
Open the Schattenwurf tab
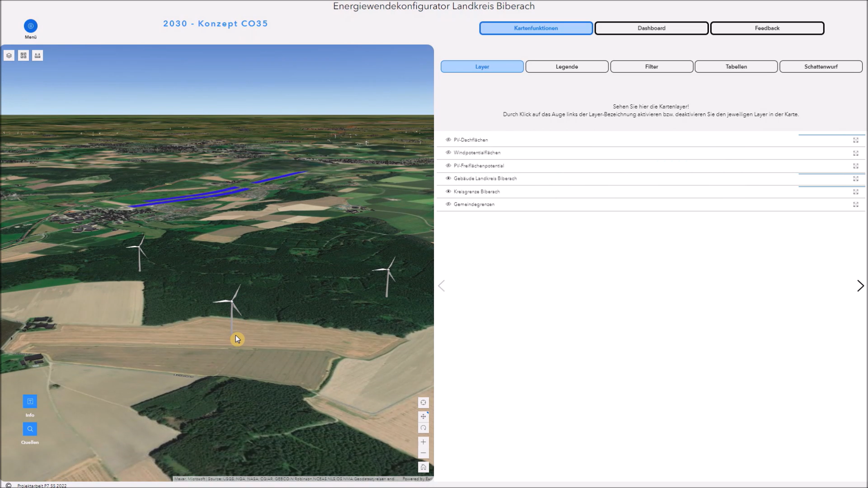pyautogui.click(x=821, y=66)
